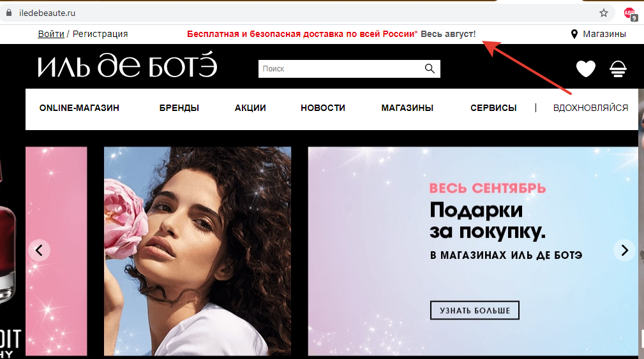Select the АКЦИИ menu item

(250, 108)
